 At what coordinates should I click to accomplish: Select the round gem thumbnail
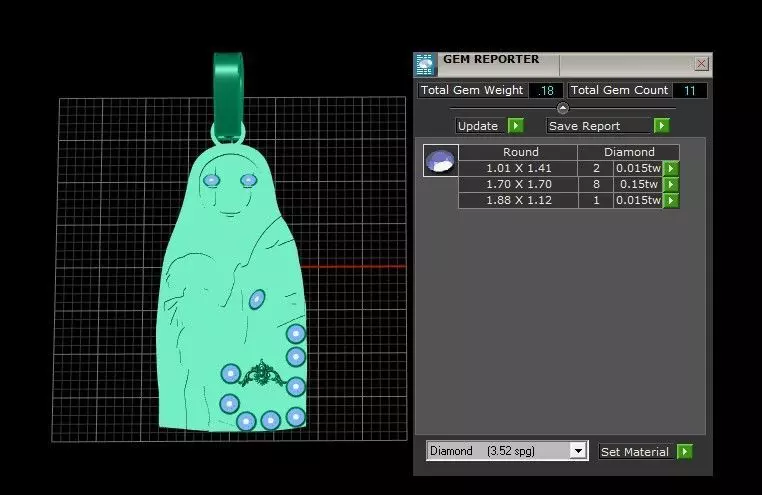[440, 160]
